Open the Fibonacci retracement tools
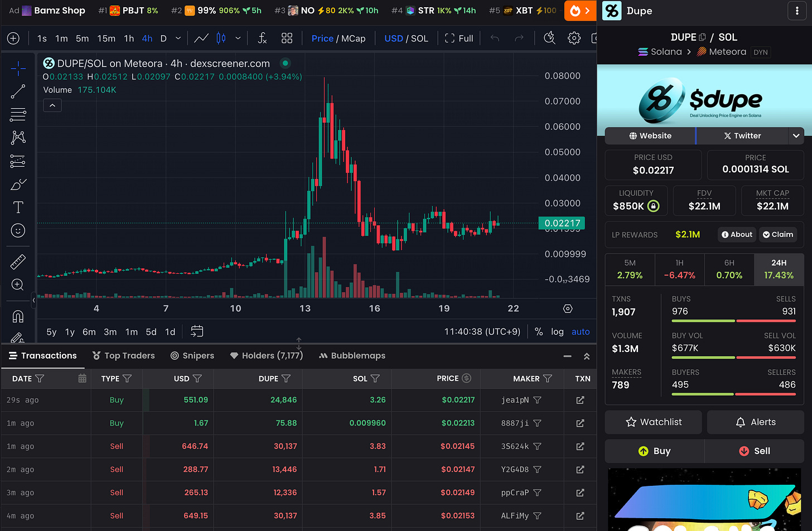The width and height of the screenshot is (812, 531). click(x=18, y=114)
